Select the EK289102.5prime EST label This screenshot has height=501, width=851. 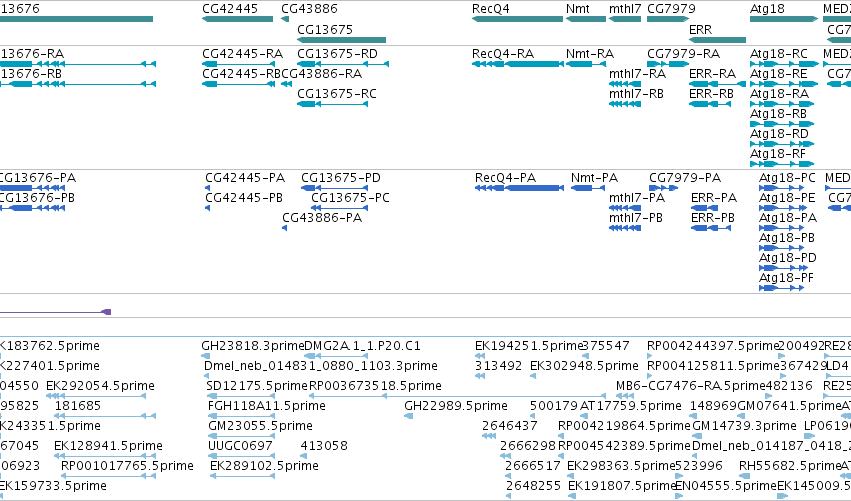click(x=264, y=466)
